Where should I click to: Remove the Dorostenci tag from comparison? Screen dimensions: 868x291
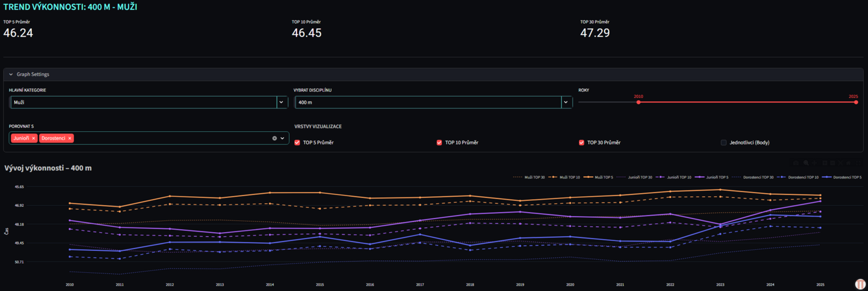click(x=70, y=138)
